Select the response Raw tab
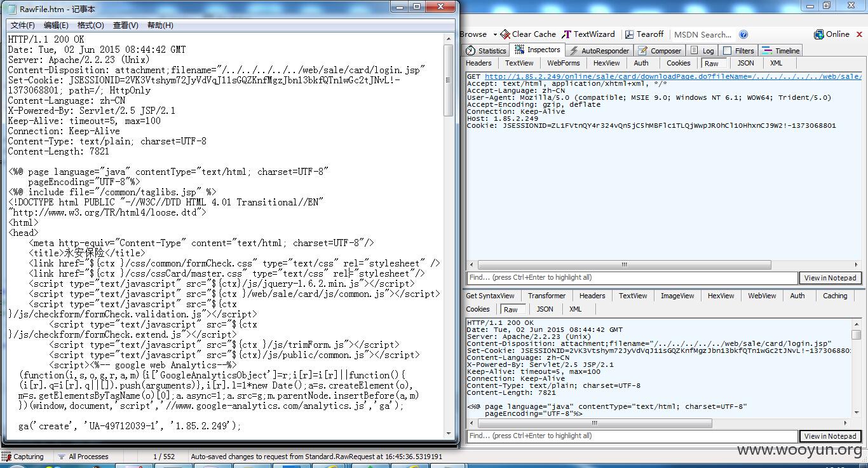This screenshot has height=468, width=868. [511, 310]
